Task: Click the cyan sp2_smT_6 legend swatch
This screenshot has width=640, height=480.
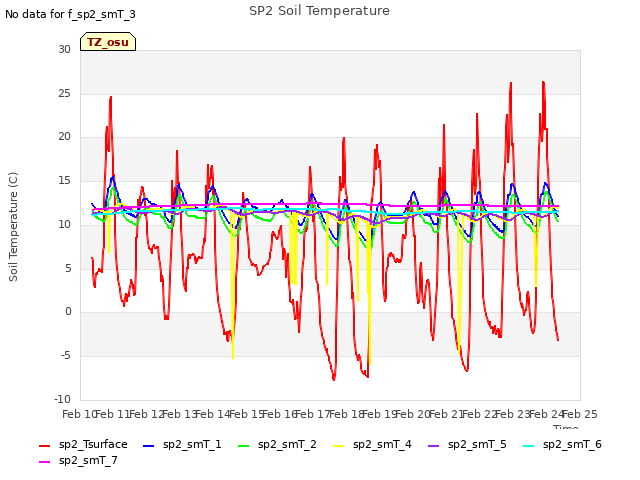Action: point(529,445)
